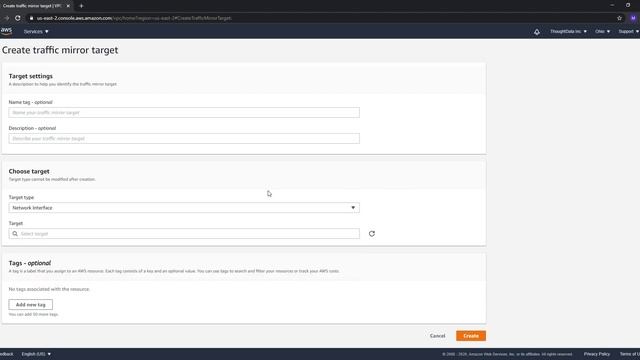Image resolution: width=640 pixels, height=360 pixels.
Task: Bookmark this page with the star icon
Action: [x=619, y=18]
